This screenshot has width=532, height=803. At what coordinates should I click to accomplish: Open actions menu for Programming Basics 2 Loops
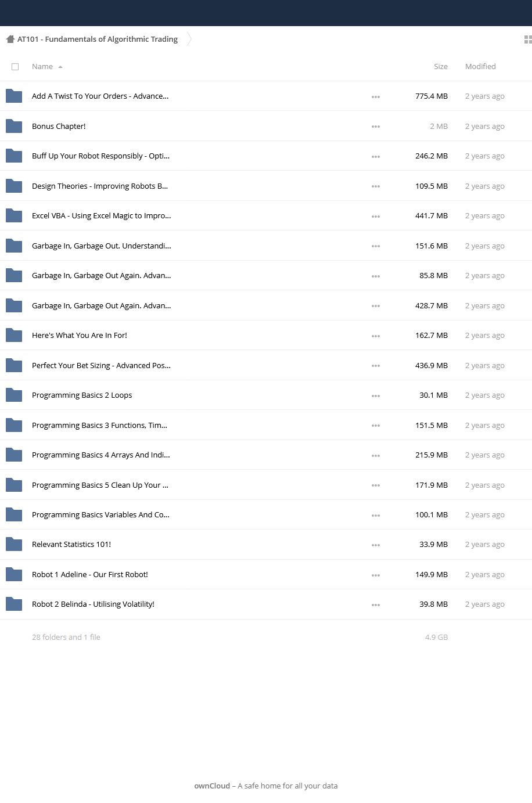pyautogui.click(x=376, y=395)
